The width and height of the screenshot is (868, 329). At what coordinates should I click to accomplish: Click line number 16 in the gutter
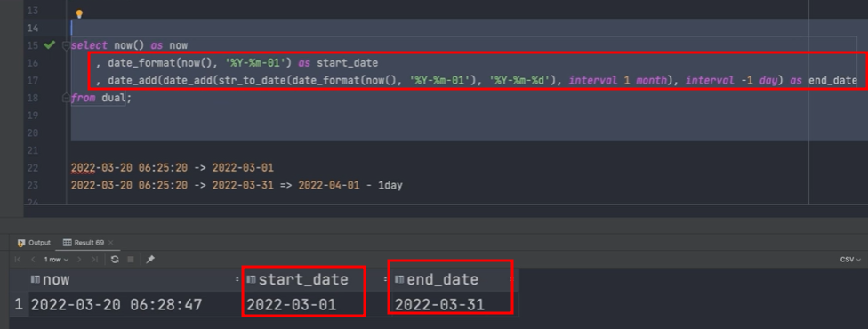point(32,62)
